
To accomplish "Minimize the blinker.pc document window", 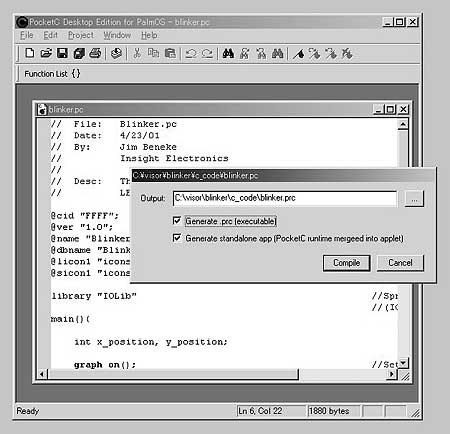I will click(379, 109).
